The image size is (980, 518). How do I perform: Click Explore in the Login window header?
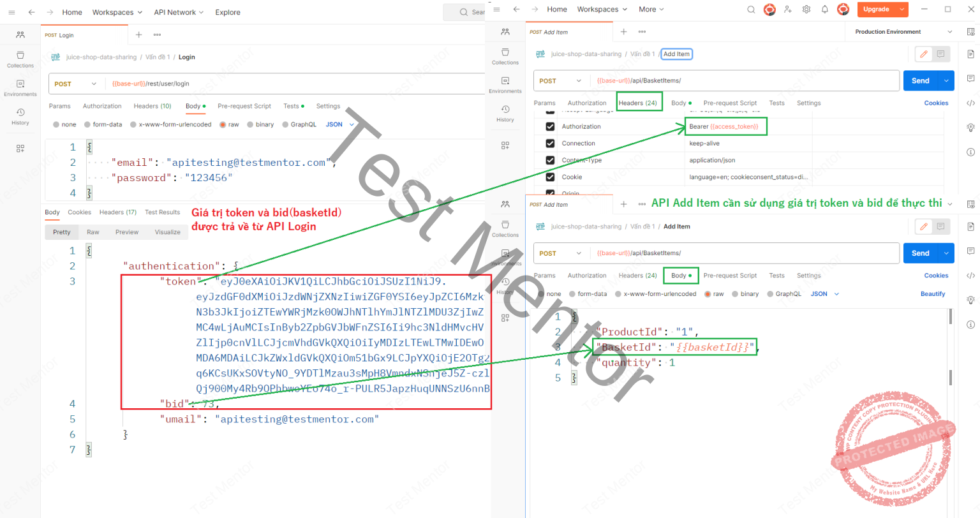228,12
